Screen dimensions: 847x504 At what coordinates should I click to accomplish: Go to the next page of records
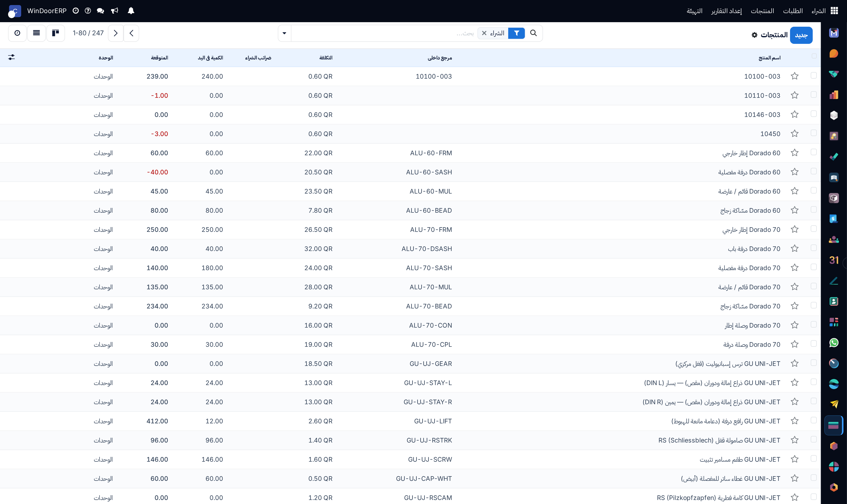coord(115,33)
